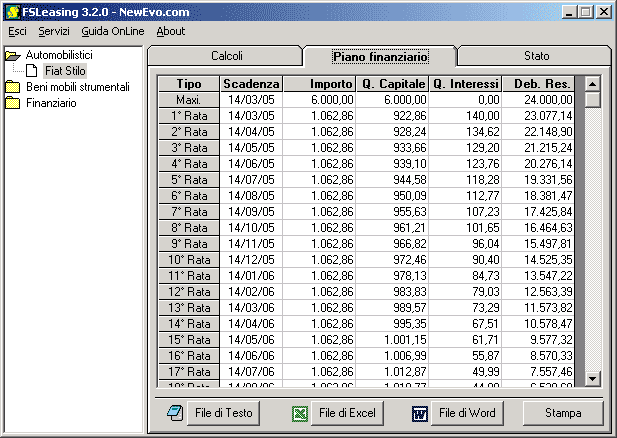This screenshot has height=438, width=617.
Task: Click the Word icon on File di Word
Action: tap(420, 412)
